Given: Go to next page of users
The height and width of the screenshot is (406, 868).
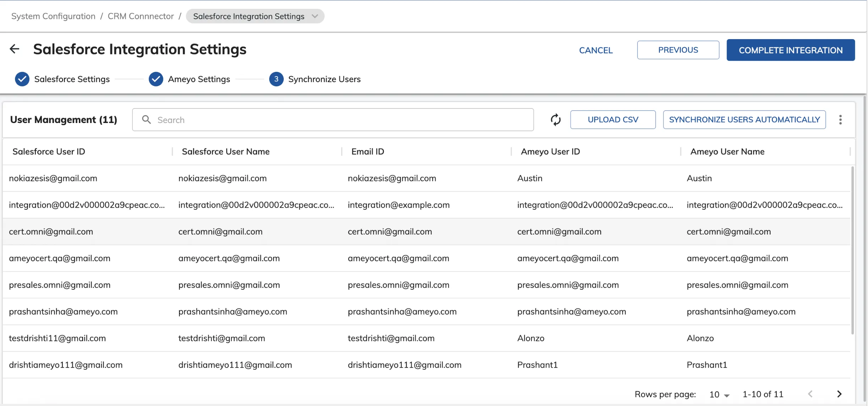Looking at the screenshot, I should tap(839, 394).
